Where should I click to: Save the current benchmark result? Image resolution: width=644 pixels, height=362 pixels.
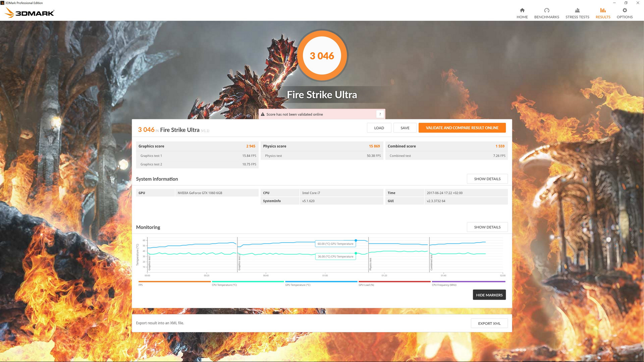(x=405, y=128)
